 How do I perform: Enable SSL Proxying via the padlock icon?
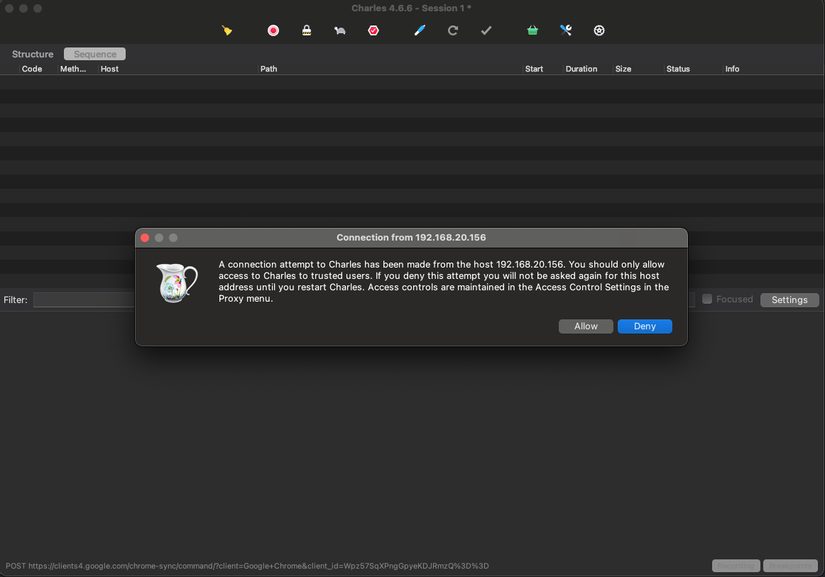(306, 30)
